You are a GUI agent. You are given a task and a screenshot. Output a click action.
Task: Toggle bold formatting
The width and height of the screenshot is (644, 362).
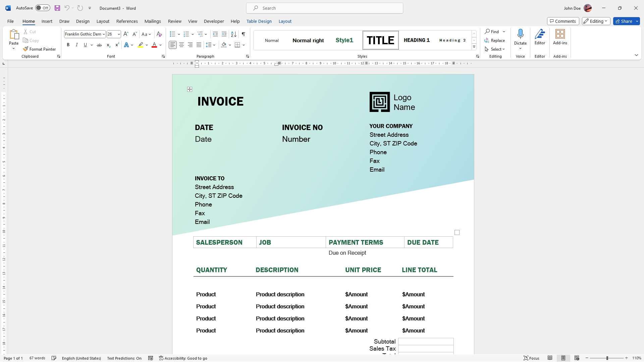pyautogui.click(x=68, y=45)
